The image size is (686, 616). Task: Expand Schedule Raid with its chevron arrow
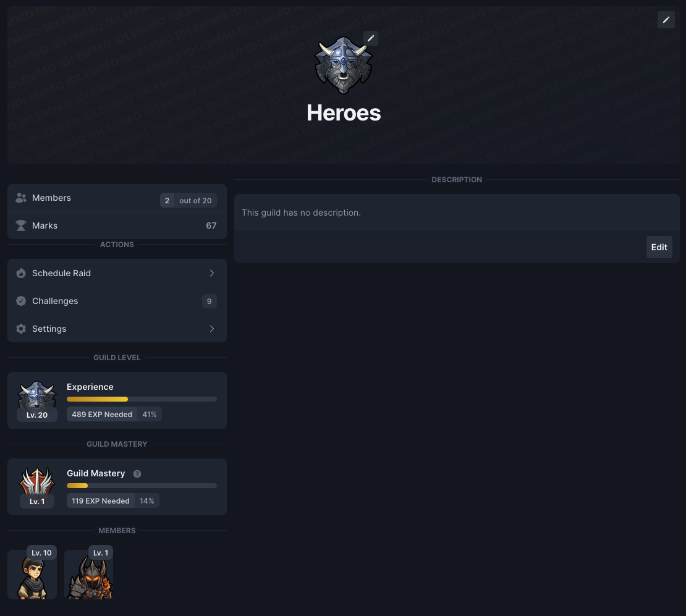[212, 273]
